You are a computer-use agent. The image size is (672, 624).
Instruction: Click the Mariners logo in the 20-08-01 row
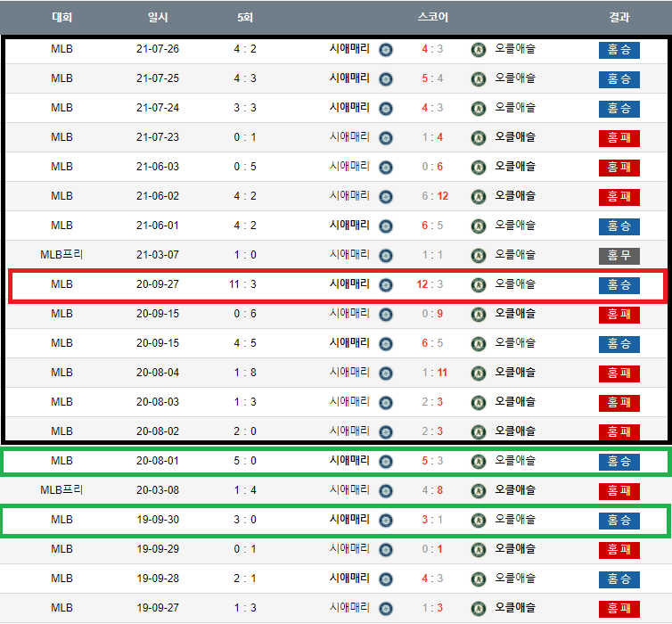386,462
